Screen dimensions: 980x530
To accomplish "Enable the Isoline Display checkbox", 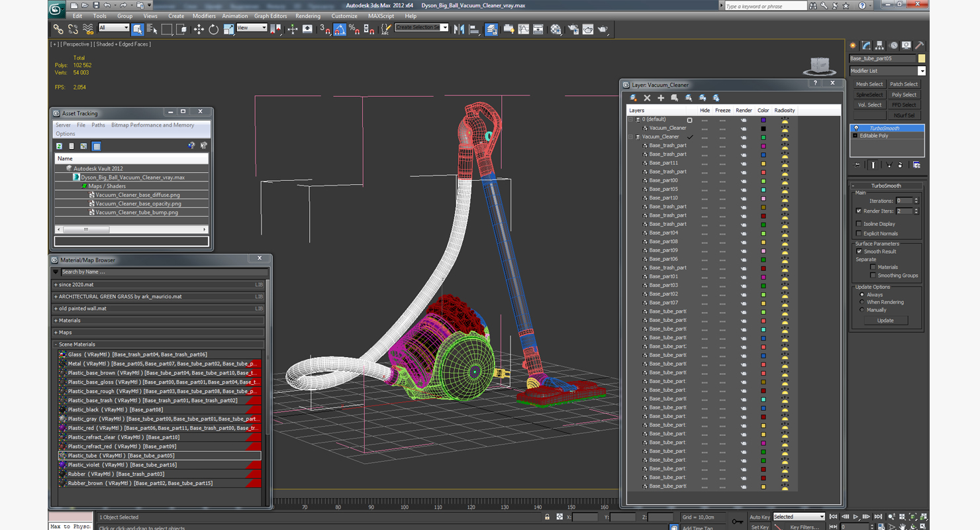I will (859, 224).
